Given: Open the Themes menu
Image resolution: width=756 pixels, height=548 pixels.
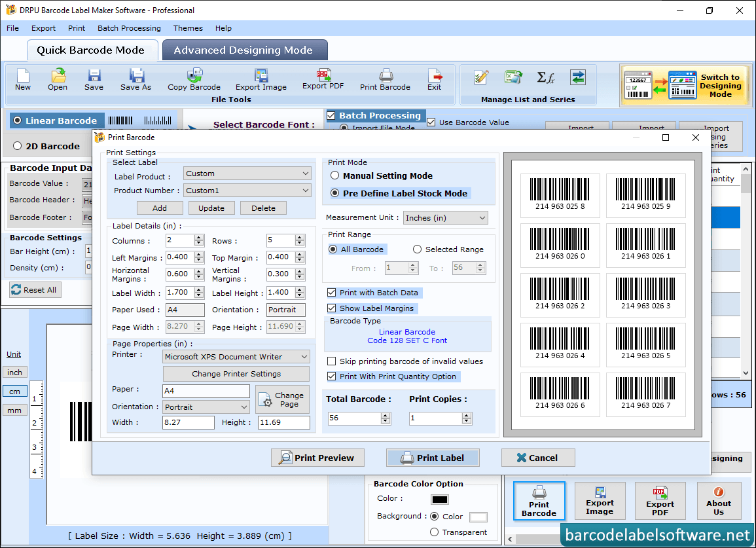Looking at the screenshot, I should tap(188, 28).
